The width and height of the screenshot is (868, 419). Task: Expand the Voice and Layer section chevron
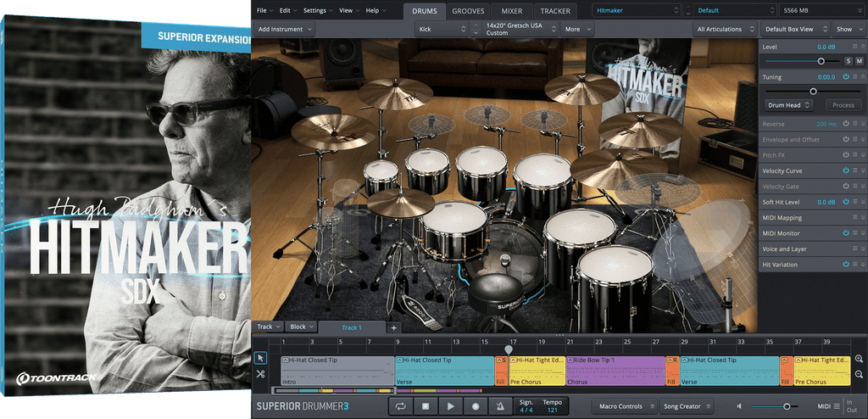pyautogui.click(x=863, y=249)
